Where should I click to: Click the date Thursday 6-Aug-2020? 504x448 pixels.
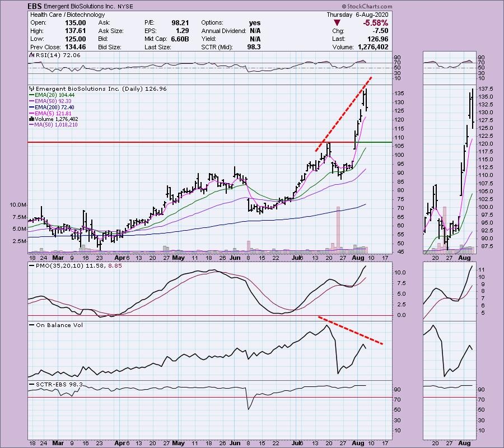pyautogui.click(x=357, y=15)
